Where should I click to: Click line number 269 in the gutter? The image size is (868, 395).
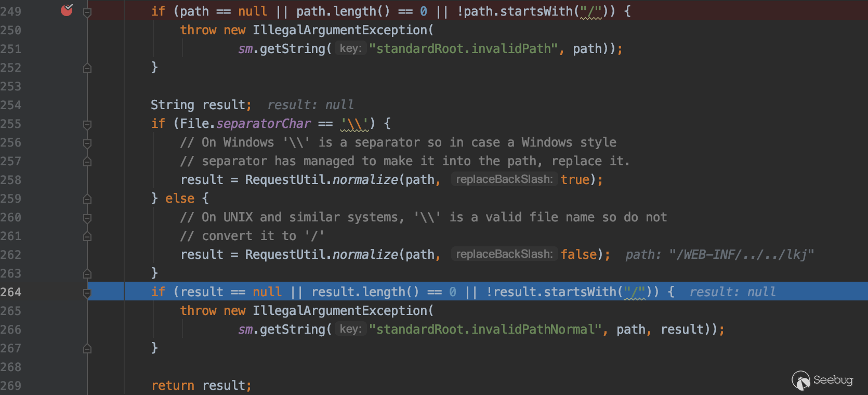(11, 386)
